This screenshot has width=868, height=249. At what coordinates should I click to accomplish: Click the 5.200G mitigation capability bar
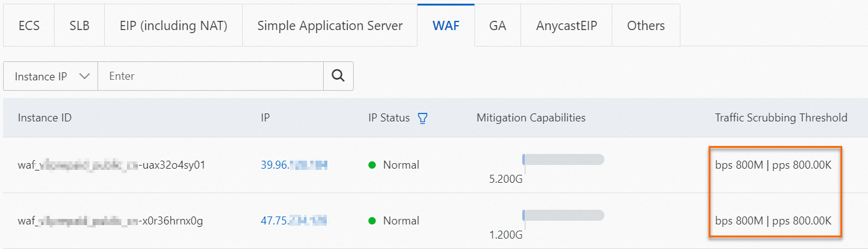pos(563,159)
